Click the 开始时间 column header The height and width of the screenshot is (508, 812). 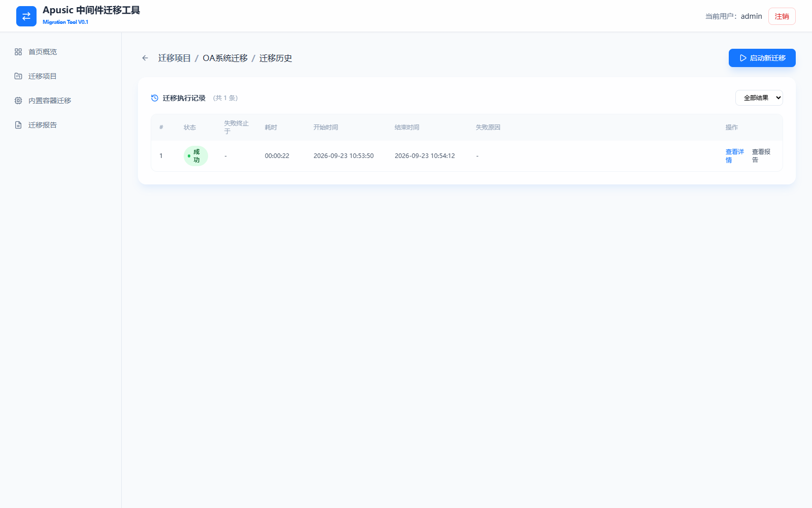point(325,128)
